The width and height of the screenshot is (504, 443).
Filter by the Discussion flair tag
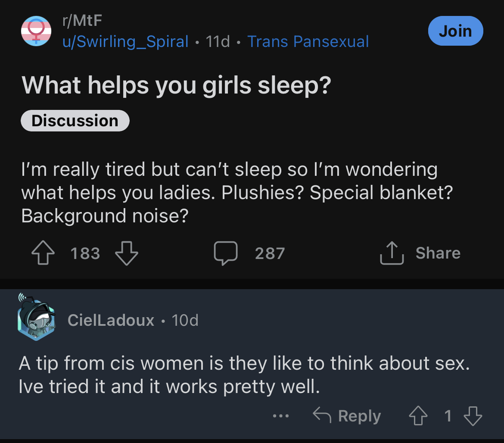tap(75, 121)
